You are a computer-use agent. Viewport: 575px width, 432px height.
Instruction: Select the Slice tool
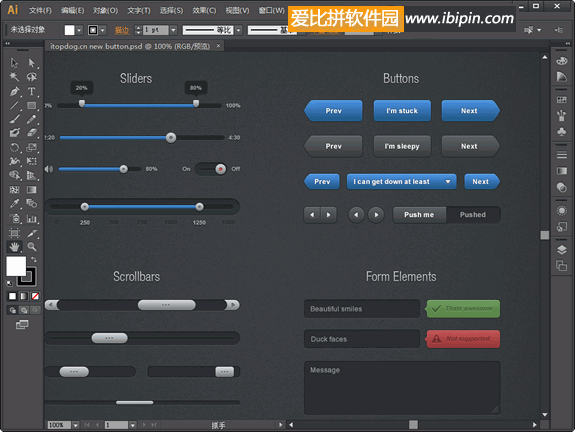click(x=32, y=233)
